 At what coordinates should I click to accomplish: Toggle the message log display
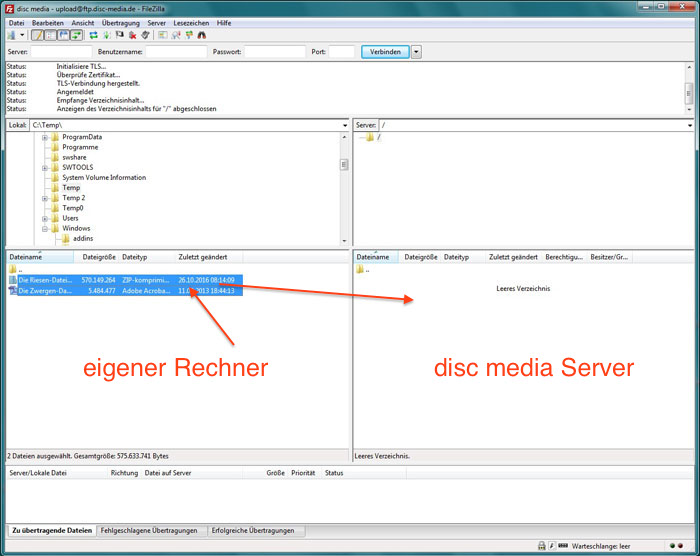(x=38, y=35)
